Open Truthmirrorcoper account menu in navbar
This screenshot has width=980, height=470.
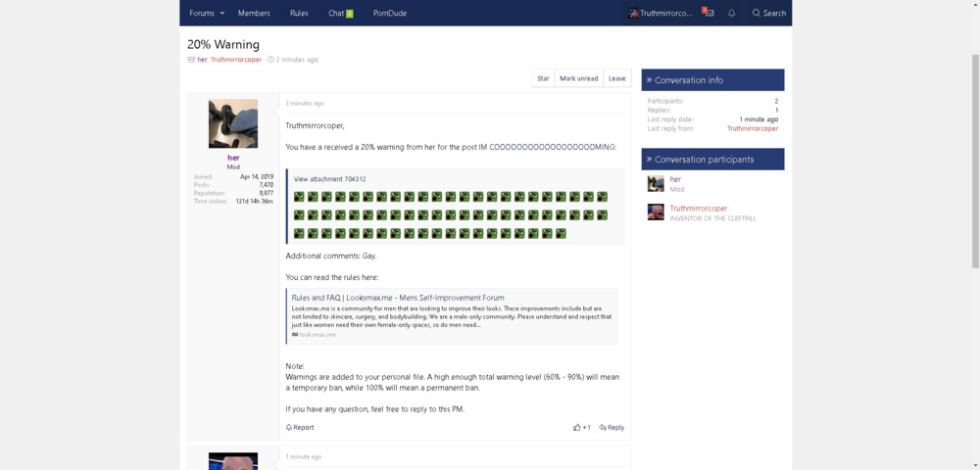pos(661,13)
